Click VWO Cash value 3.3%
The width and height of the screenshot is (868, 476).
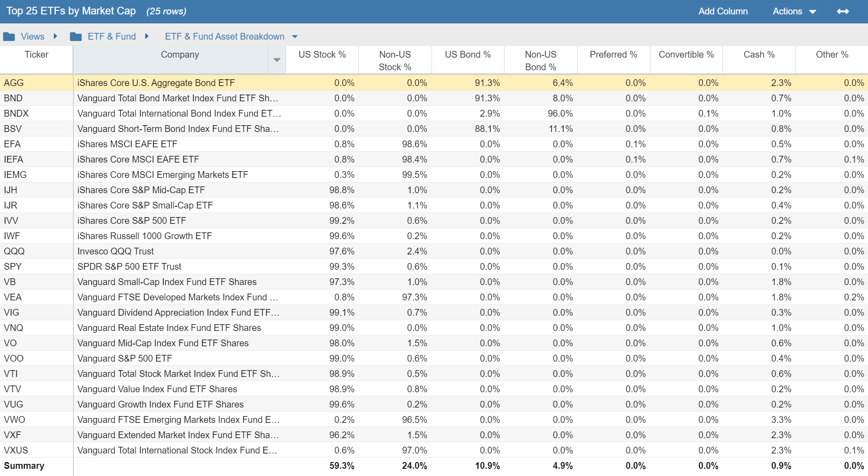(781, 420)
